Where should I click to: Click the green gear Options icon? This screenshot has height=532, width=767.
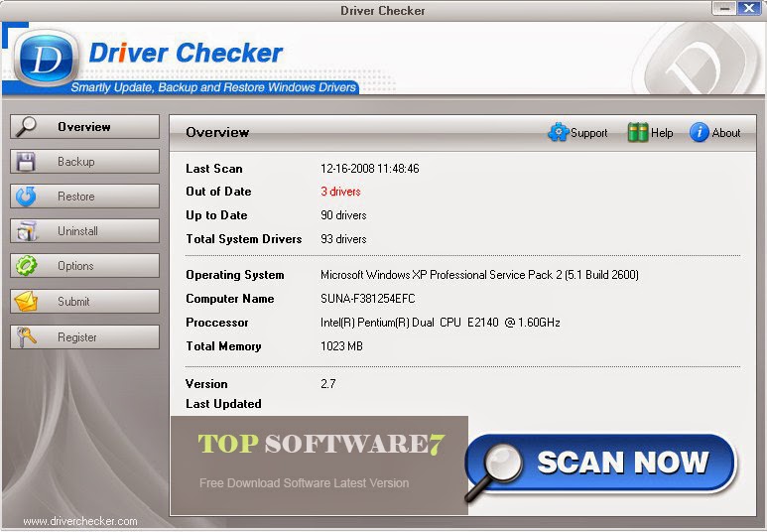click(26, 266)
